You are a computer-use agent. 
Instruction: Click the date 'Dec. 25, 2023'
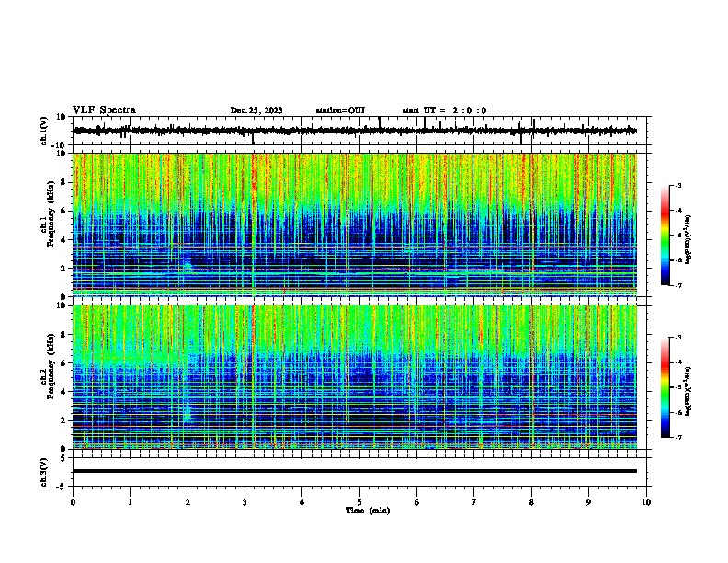tap(256, 110)
